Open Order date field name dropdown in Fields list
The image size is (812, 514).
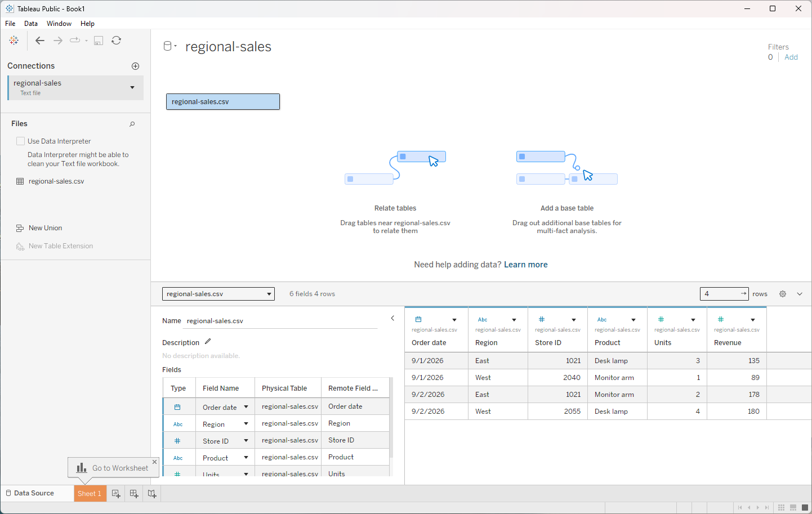coord(246,407)
